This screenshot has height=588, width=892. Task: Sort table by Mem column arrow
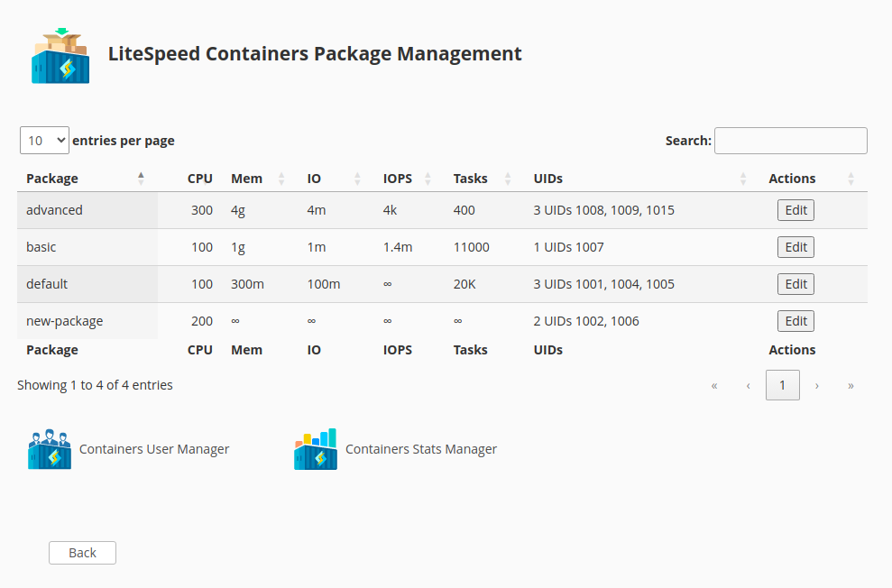281,179
